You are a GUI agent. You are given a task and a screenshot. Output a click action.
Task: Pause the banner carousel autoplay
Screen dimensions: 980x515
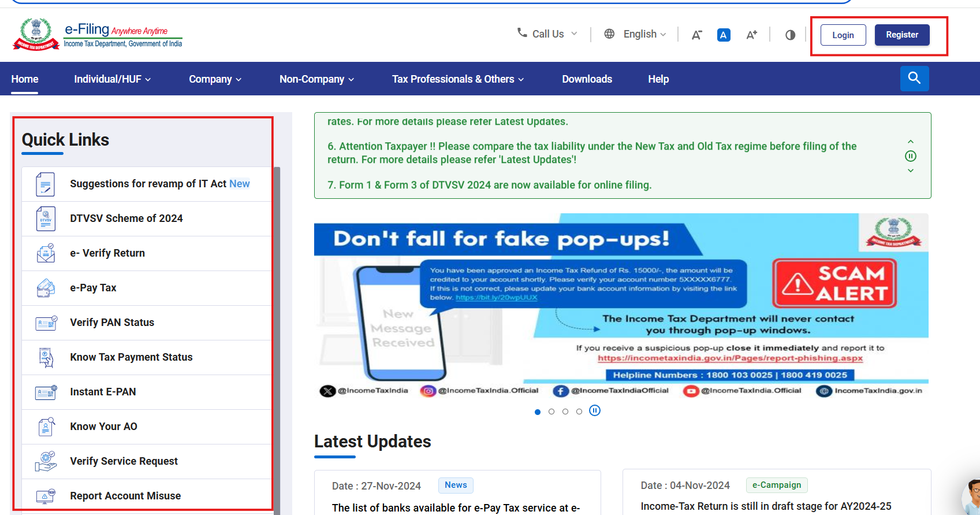[x=595, y=410]
